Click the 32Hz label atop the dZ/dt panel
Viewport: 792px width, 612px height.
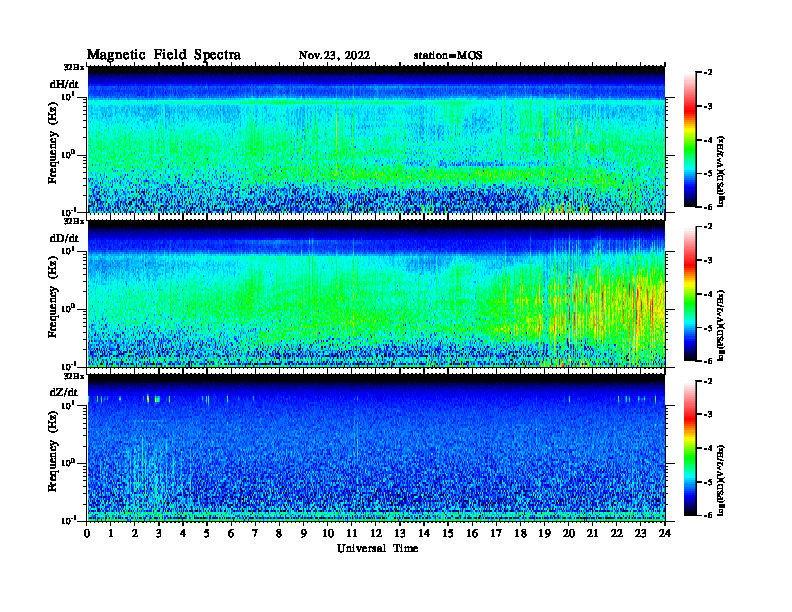(x=74, y=376)
